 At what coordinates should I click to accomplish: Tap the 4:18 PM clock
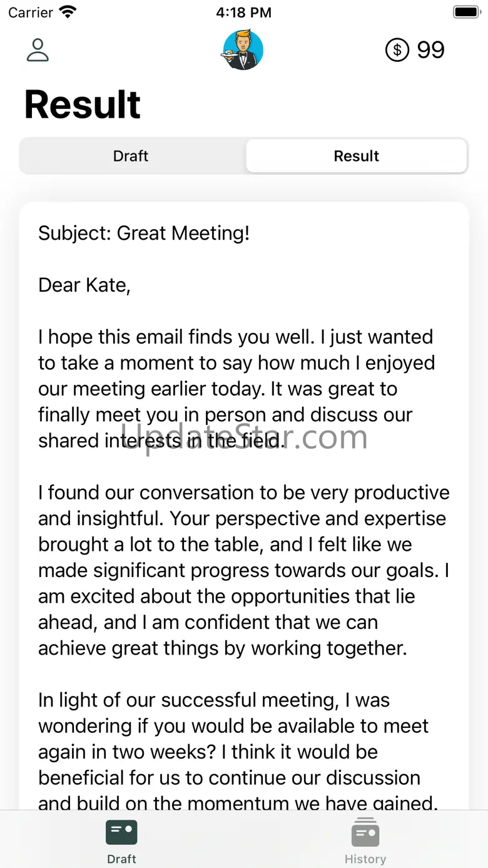(x=243, y=12)
